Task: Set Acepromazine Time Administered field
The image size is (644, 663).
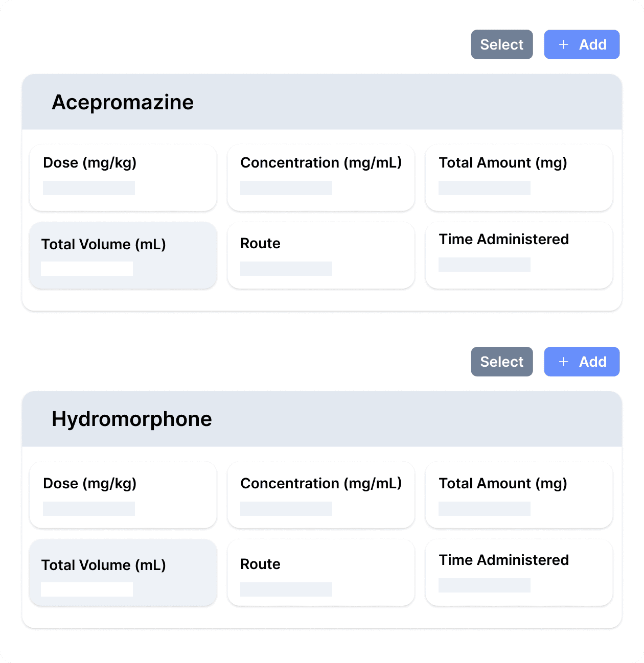Action: 484,265
